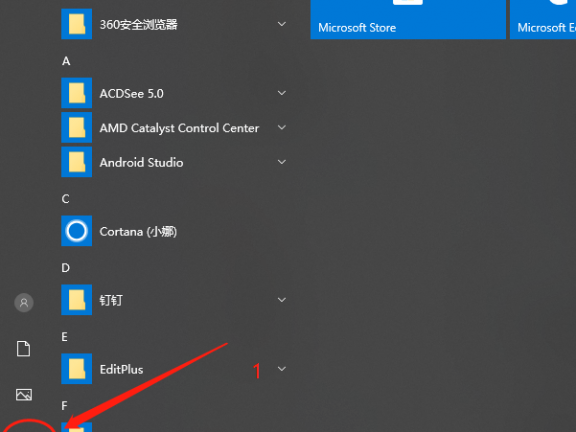Screen dimensions: 576x432
Task: Expand the 钉钉 folder chevron
Action: [282, 300]
